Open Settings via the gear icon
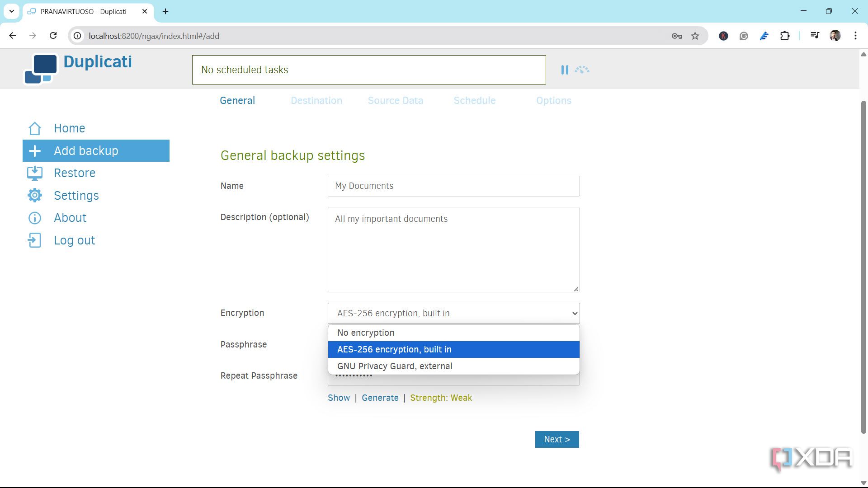This screenshot has width=868, height=488. pos(35,195)
